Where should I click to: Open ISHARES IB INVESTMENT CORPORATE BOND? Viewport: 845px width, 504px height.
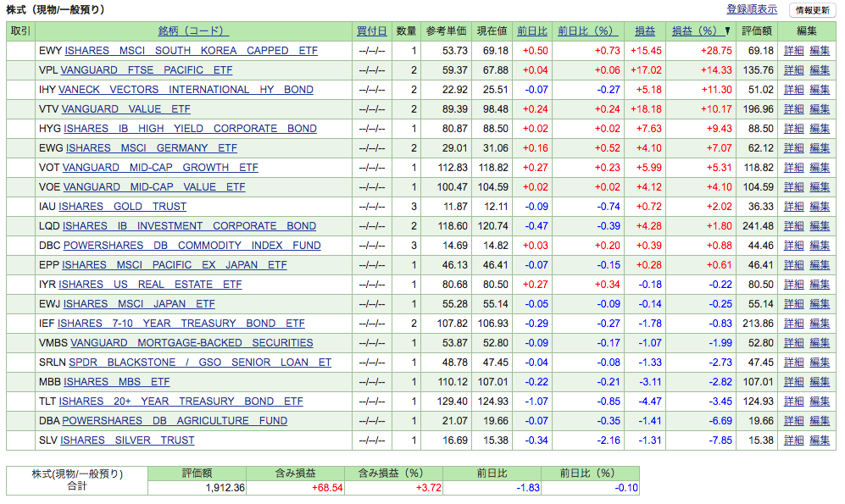190,226
